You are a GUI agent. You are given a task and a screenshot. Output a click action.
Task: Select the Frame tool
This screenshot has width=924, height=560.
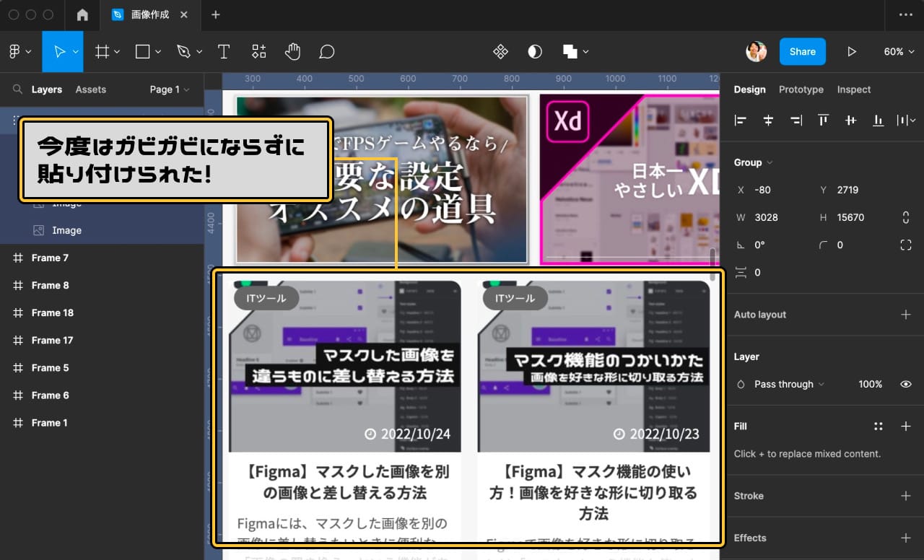(103, 52)
